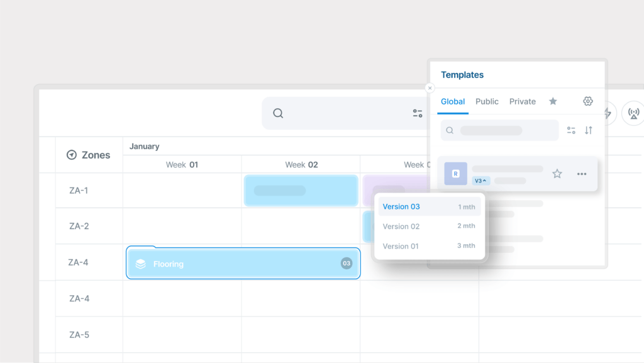The width and height of the screenshot is (644, 363).
Task: Open filter sliders icon in Templates panel
Action: [x=571, y=130]
